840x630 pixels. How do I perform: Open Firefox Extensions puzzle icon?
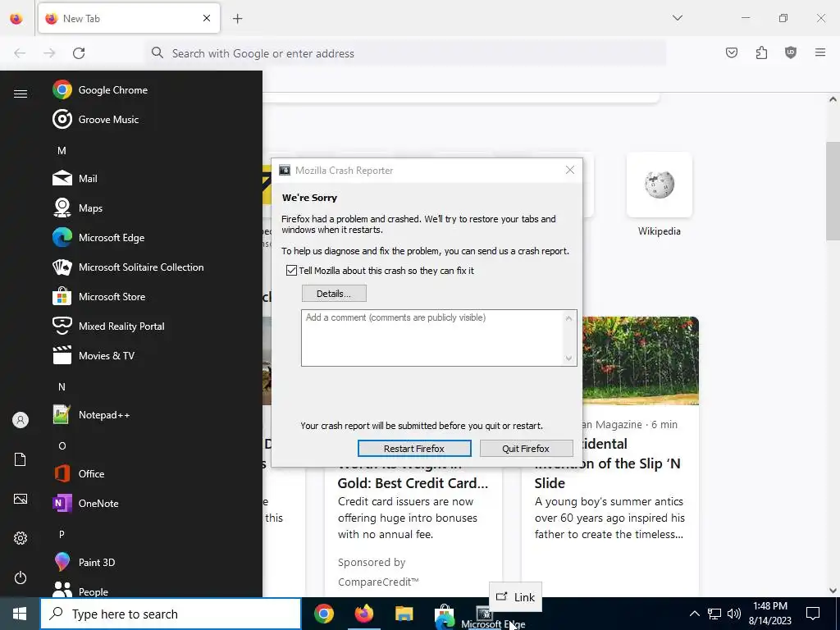tap(761, 52)
